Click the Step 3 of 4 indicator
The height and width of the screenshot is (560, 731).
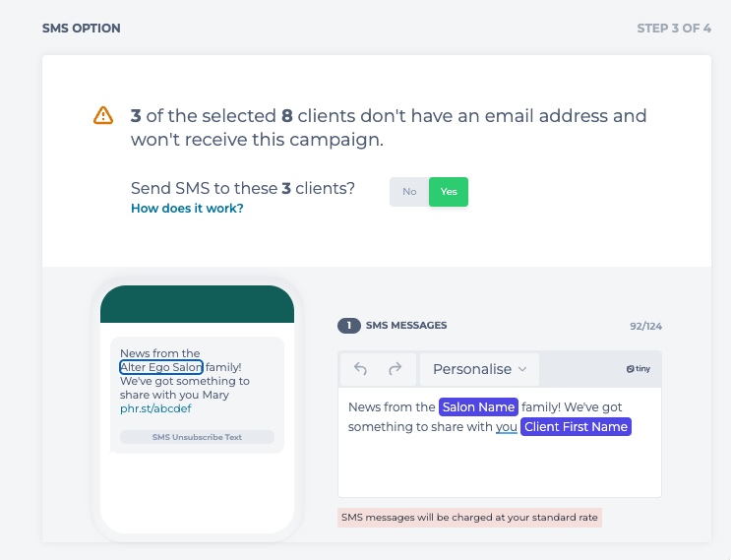point(674,29)
